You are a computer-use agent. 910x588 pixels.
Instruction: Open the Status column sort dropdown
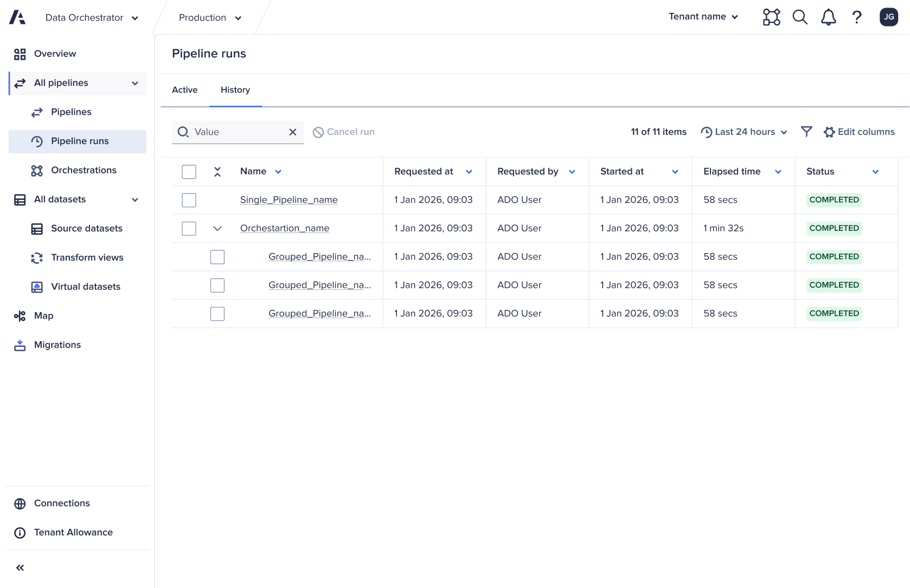875,172
